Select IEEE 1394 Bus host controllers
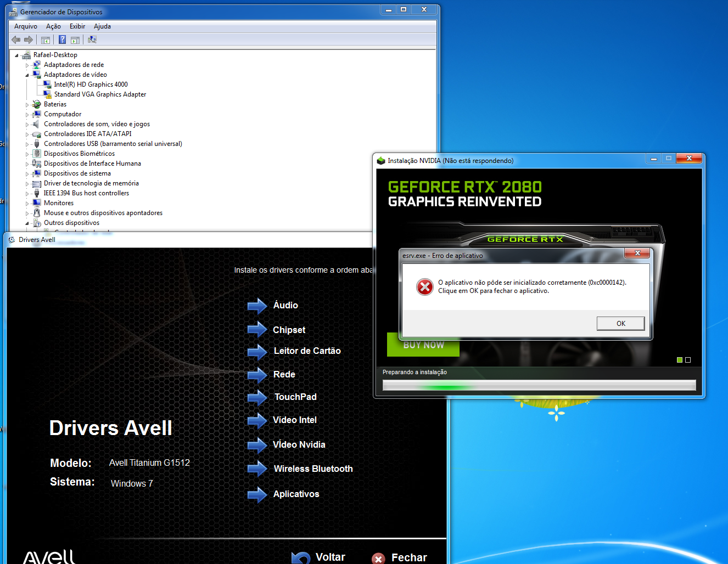Screen dimensions: 728x564 tap(86, 193)
